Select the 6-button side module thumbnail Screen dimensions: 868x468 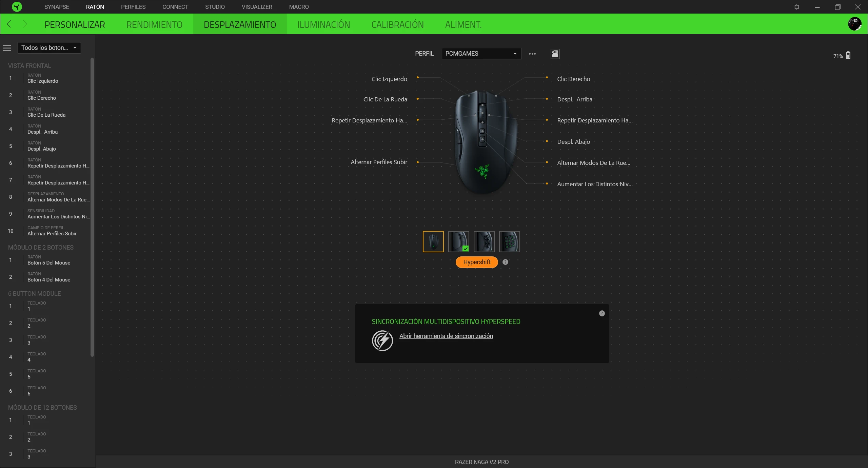point(484,241)
